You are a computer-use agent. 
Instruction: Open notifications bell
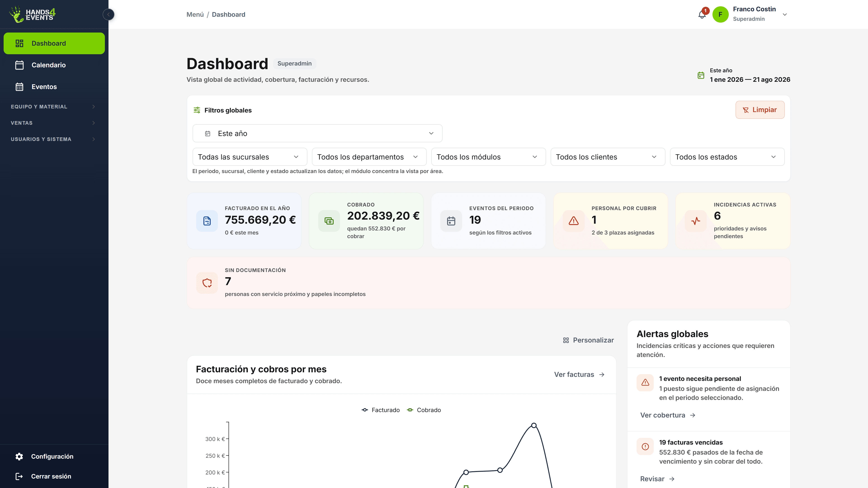point(702,14)
